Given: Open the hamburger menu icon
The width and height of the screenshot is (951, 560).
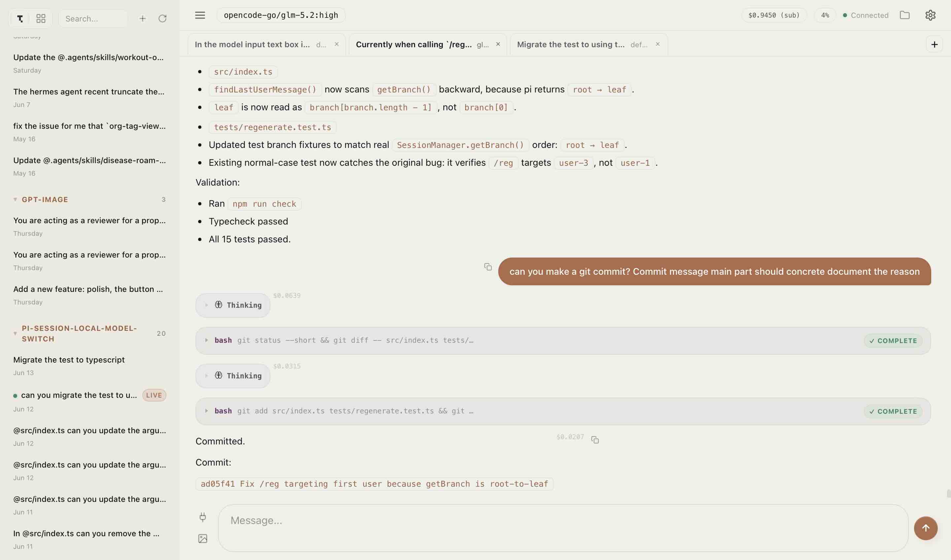Looking at the screenshot, I should click(x=200, y=15).
